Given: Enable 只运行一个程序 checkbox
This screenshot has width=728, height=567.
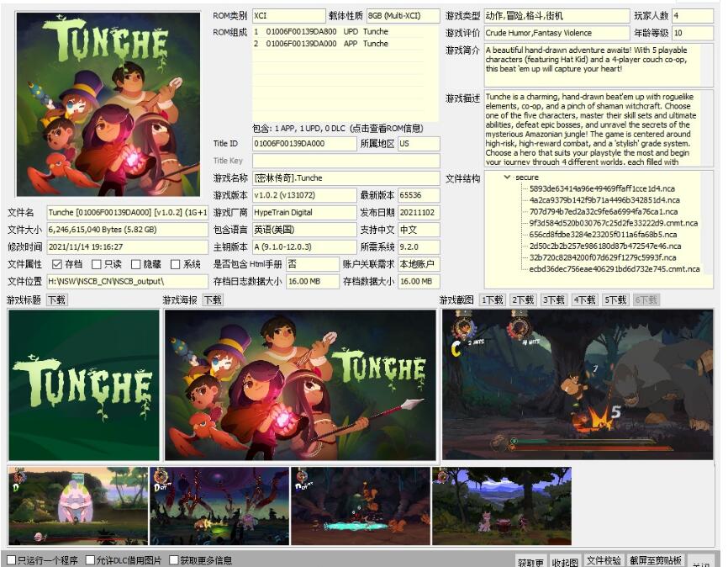Looking at the screenshot, I should click(12, 560).
